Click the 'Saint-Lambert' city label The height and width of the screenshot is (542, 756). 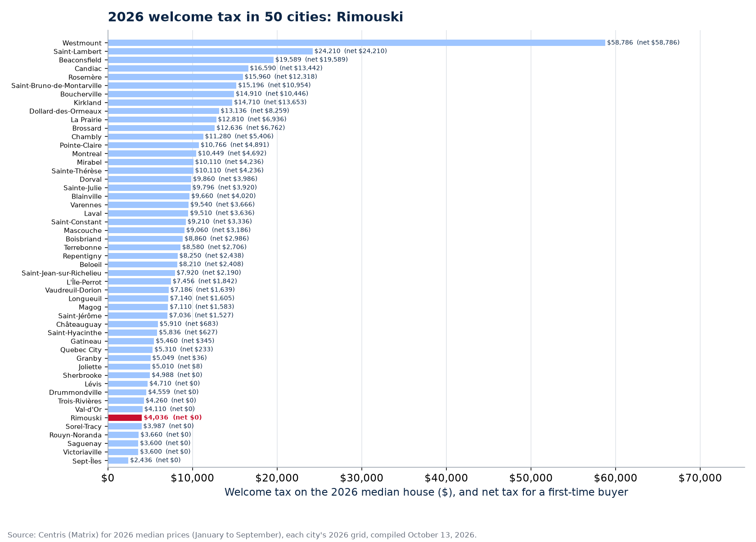coord(77,52)
